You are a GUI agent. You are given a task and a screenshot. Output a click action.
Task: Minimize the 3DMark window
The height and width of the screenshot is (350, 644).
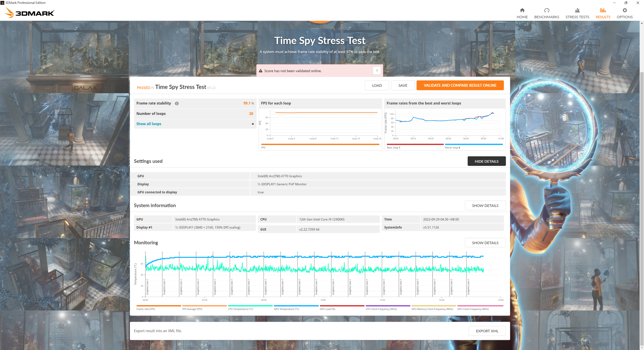614,3
